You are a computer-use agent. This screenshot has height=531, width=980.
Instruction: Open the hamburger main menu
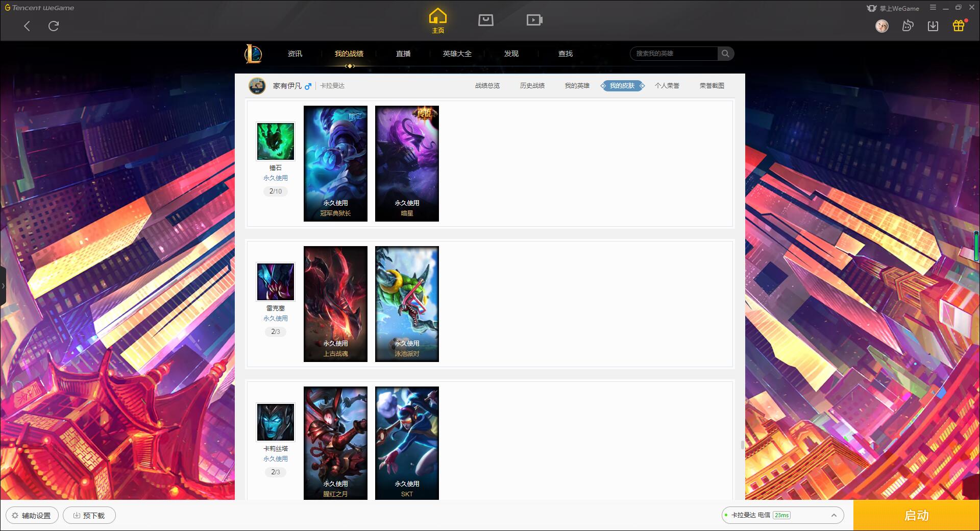(x=933, y=8)
